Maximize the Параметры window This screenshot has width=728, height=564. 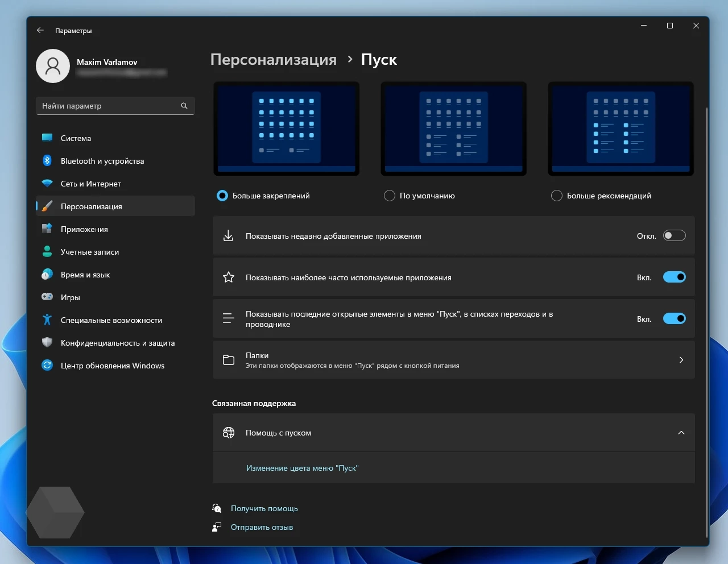pos(670,26)
